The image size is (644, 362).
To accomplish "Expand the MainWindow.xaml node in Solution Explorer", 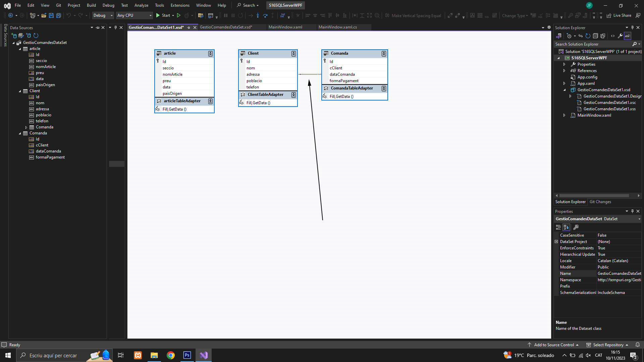I will 564,115.
